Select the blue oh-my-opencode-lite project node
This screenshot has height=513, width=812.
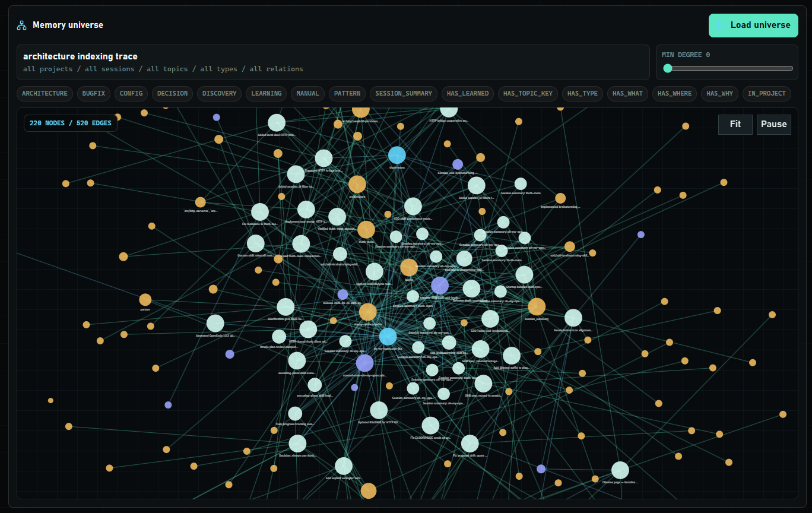click(388, 337)
